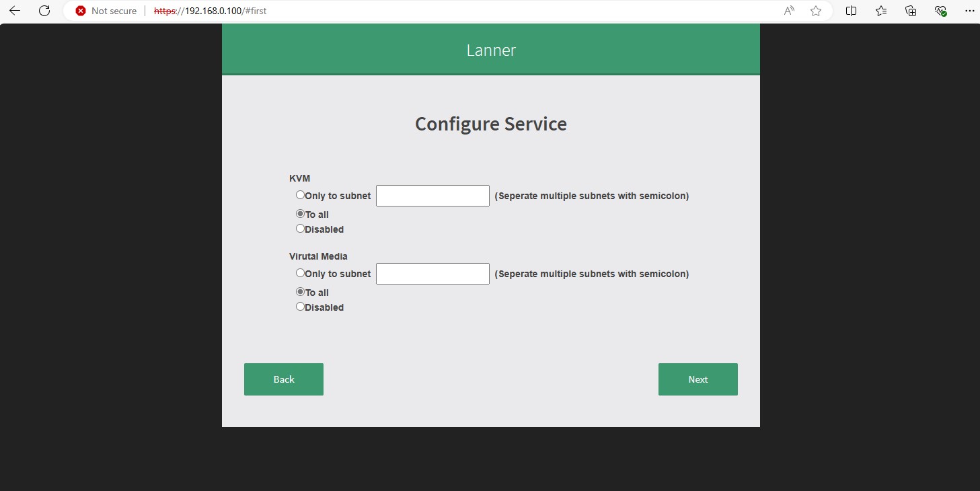Viewport: 980px width, 491px height.
Task: Select KVM To all radio
Action: point(300,214)
